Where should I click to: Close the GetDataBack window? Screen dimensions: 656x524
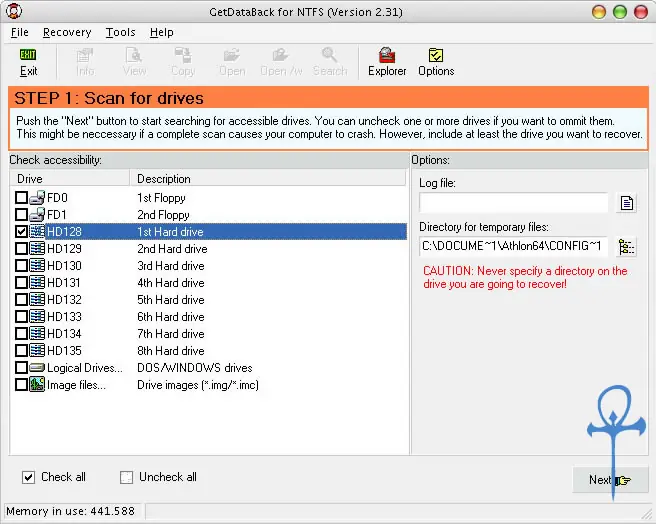coord(641,12)
